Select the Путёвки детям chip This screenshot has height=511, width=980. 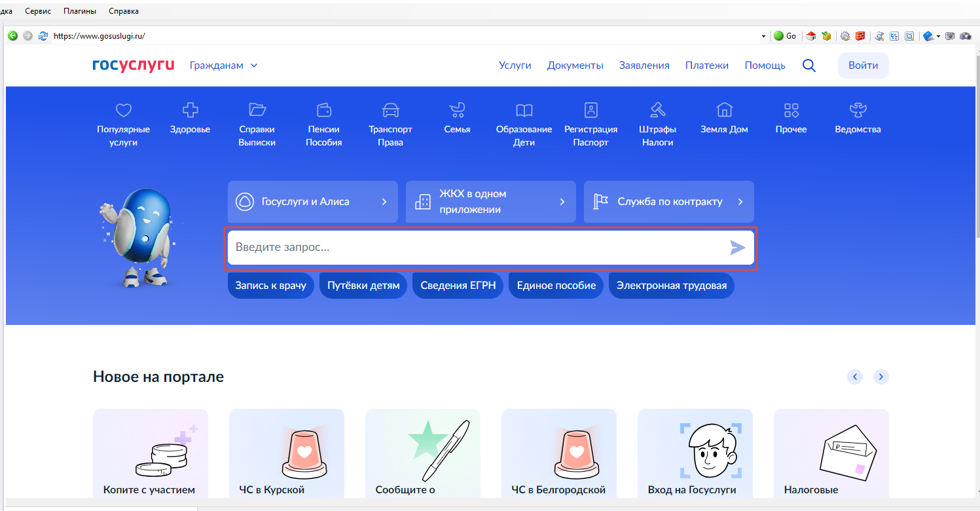click(x=363, y=286)
